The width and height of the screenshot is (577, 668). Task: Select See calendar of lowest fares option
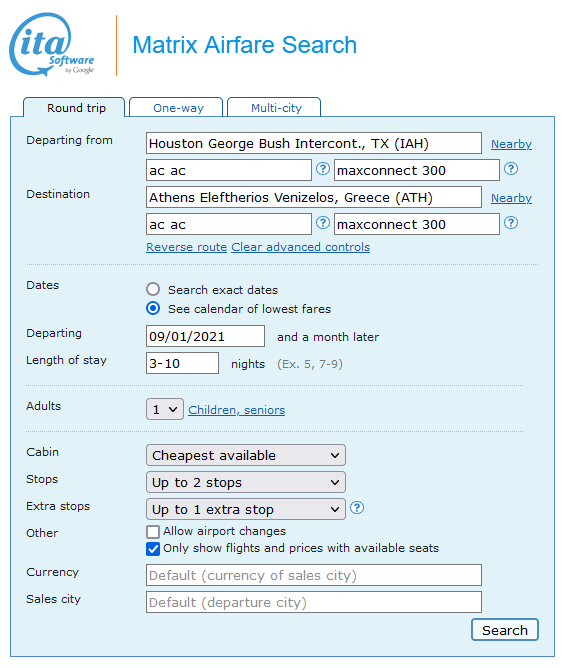(x=153, y=308)
